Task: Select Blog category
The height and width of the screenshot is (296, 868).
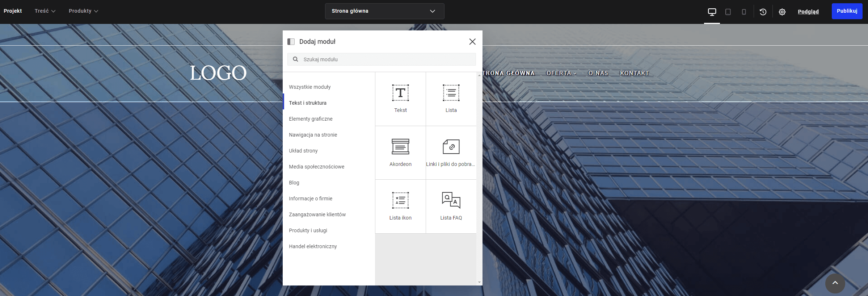Action: click(329, 183)
